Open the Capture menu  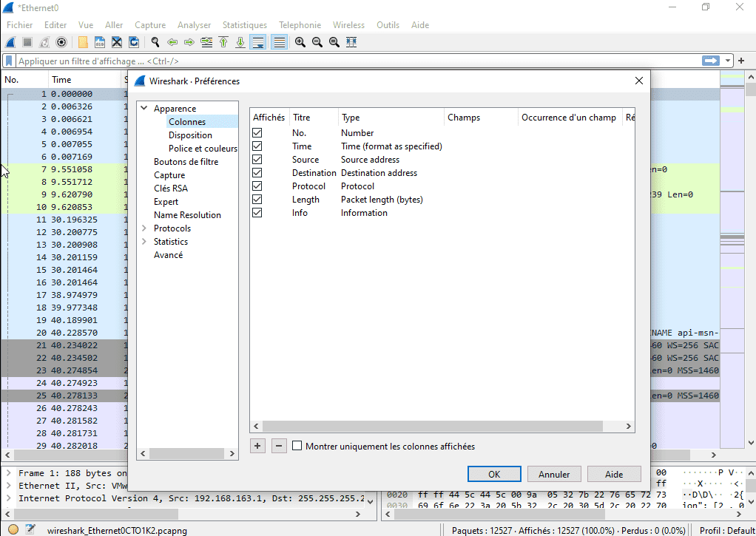coord(150,25)
